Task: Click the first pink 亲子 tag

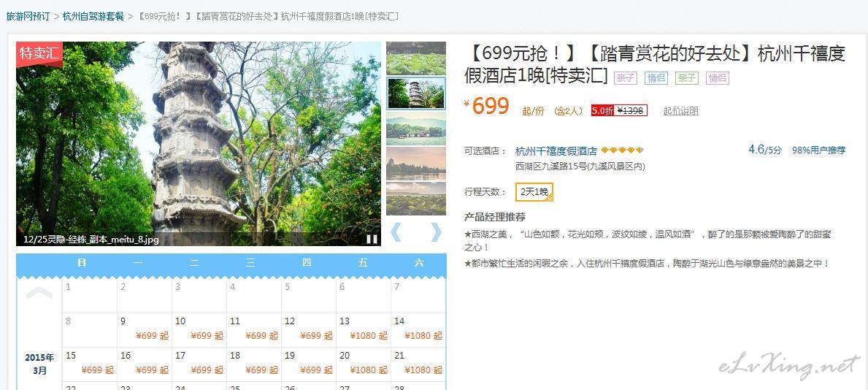Action: click(x=626, y=77)
